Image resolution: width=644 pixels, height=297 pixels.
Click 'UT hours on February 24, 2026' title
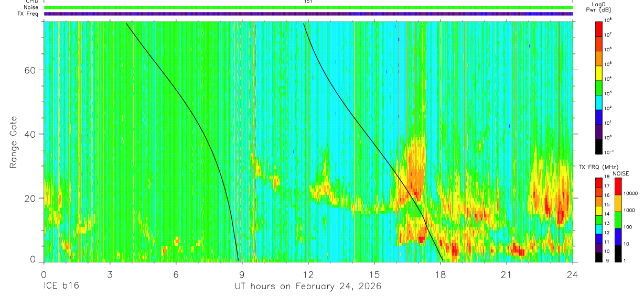pyautogui.click(x=308, y=287)
